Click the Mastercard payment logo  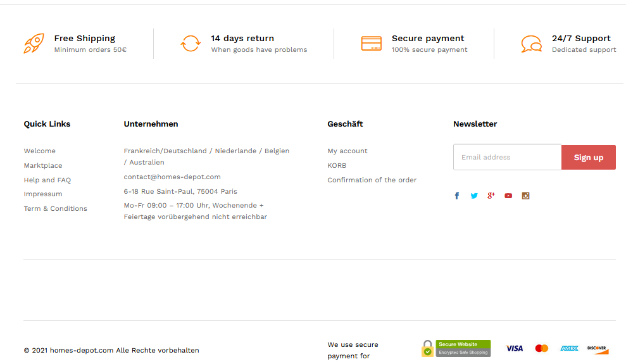coord(541,348)
